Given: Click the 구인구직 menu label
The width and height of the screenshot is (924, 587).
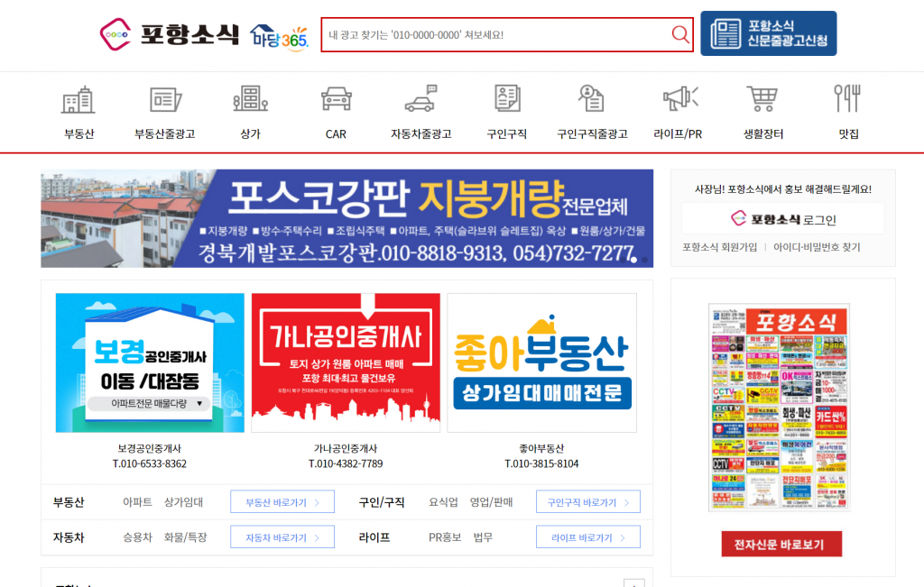Looking at the screenshot, I should pyautogui.click(x=507, y=133).
